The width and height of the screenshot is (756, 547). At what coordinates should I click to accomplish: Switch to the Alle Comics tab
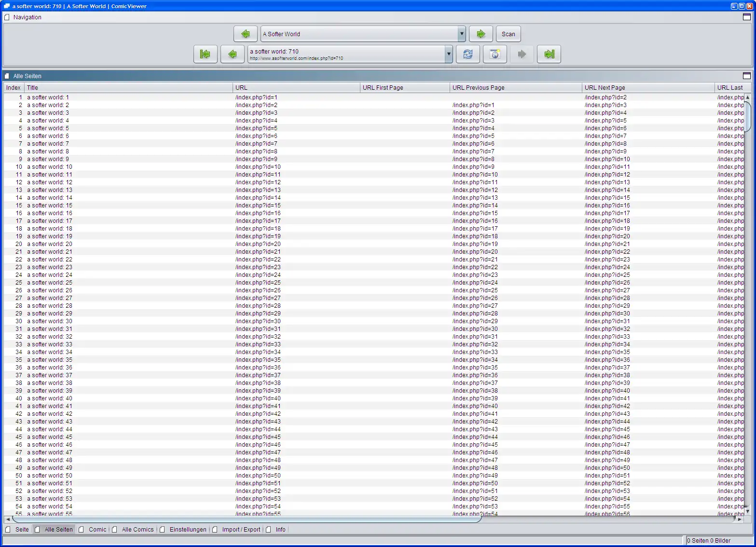pos(133,529)
